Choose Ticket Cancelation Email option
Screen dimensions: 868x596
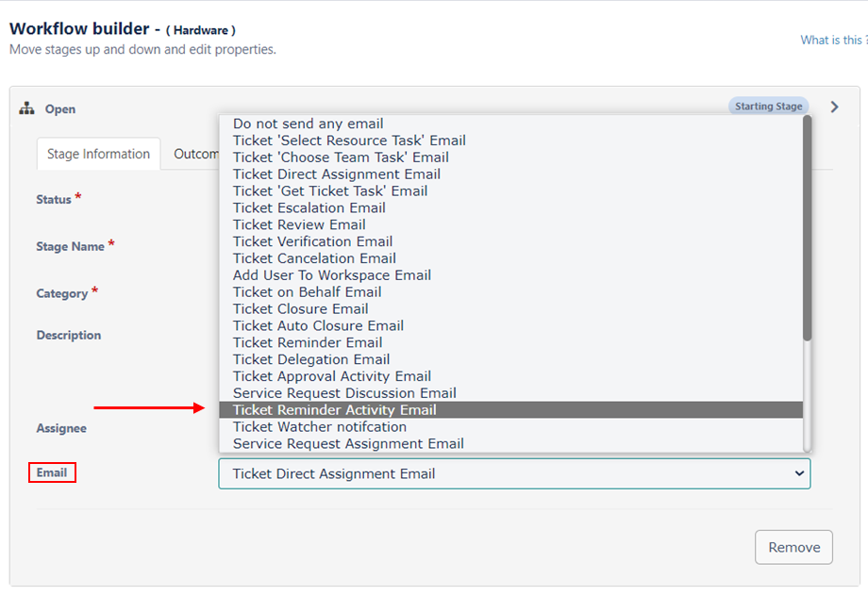[511, 258]
